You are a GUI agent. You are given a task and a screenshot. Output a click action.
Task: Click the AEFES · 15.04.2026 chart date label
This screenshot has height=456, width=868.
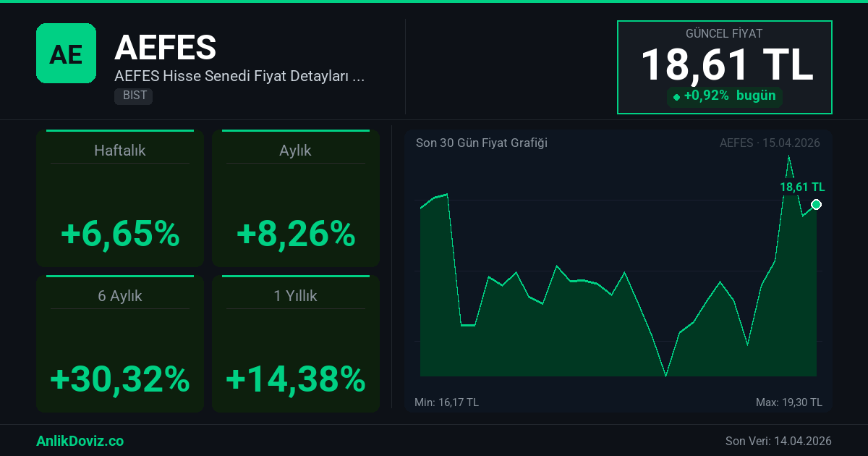point(770,143)
